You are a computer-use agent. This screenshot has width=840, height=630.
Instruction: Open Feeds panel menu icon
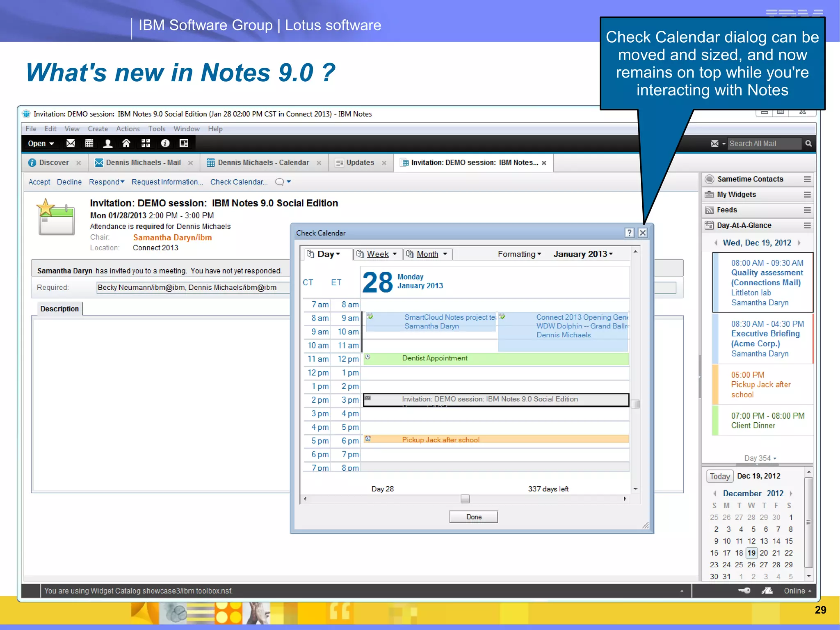click(807, 210)
